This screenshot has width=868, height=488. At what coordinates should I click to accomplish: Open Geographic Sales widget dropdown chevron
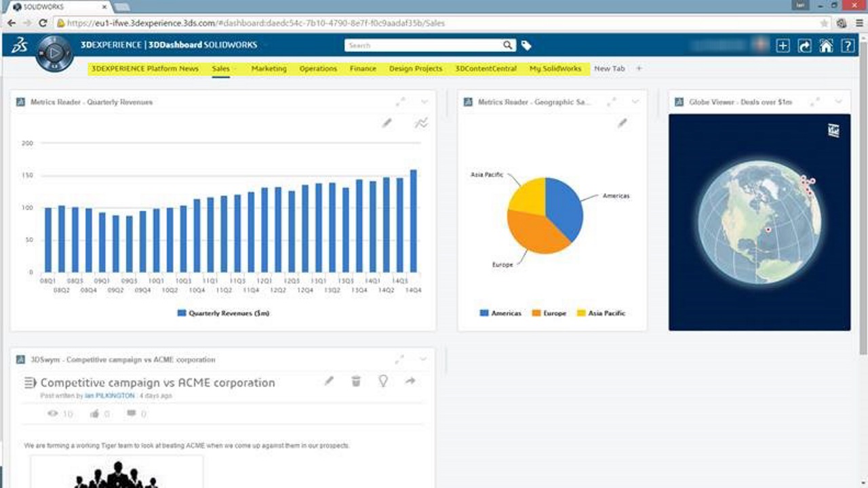635,102
